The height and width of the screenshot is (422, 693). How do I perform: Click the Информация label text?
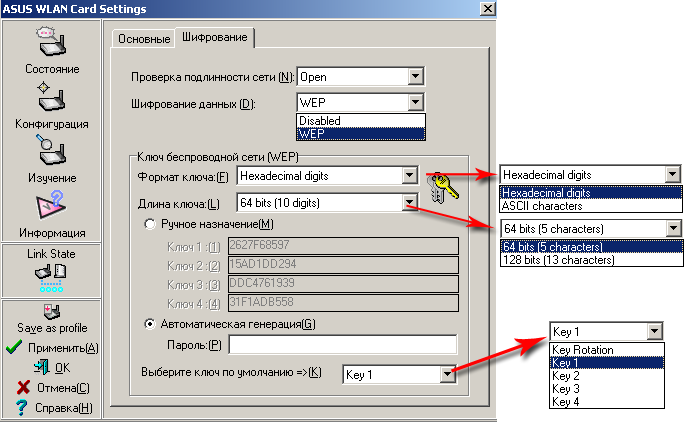[52, 233]
